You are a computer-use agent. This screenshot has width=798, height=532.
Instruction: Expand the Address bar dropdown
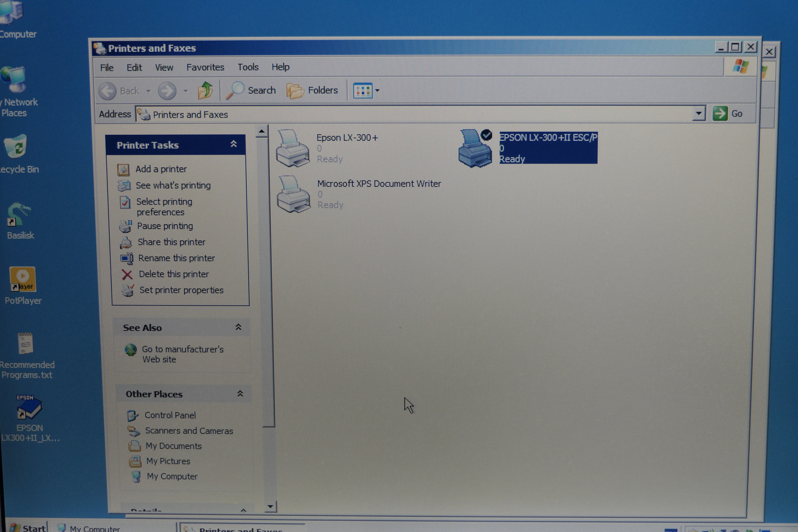tap(698, 114)
